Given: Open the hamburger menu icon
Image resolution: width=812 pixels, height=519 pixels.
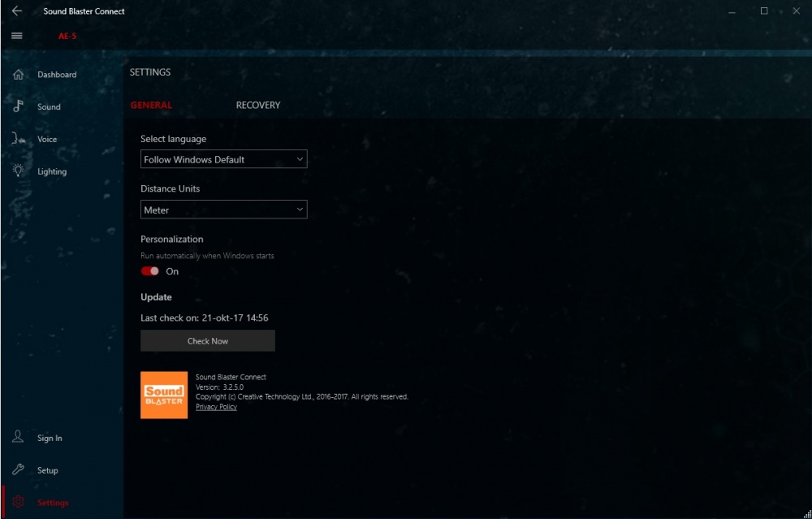Looking at the screenshot, I should point(16,36).
